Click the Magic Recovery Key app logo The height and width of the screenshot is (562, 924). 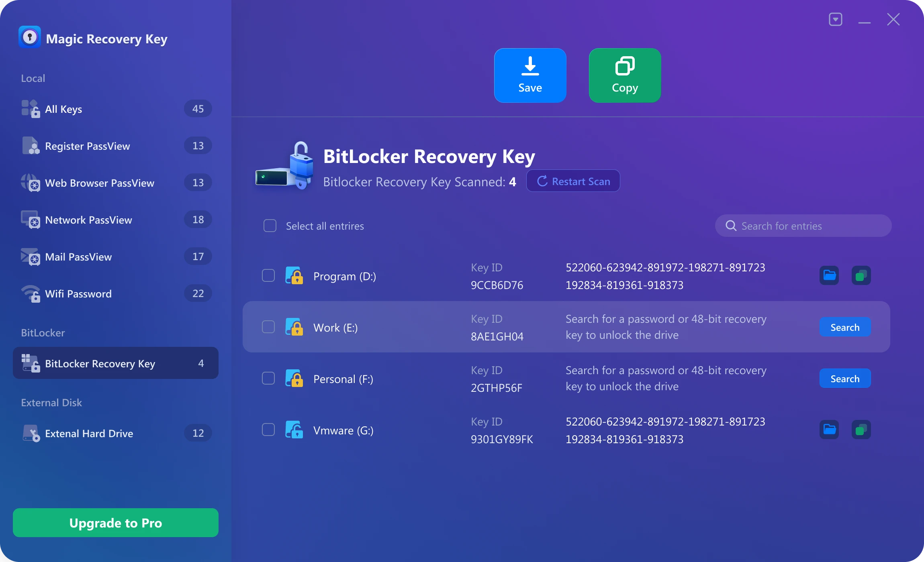30,37
